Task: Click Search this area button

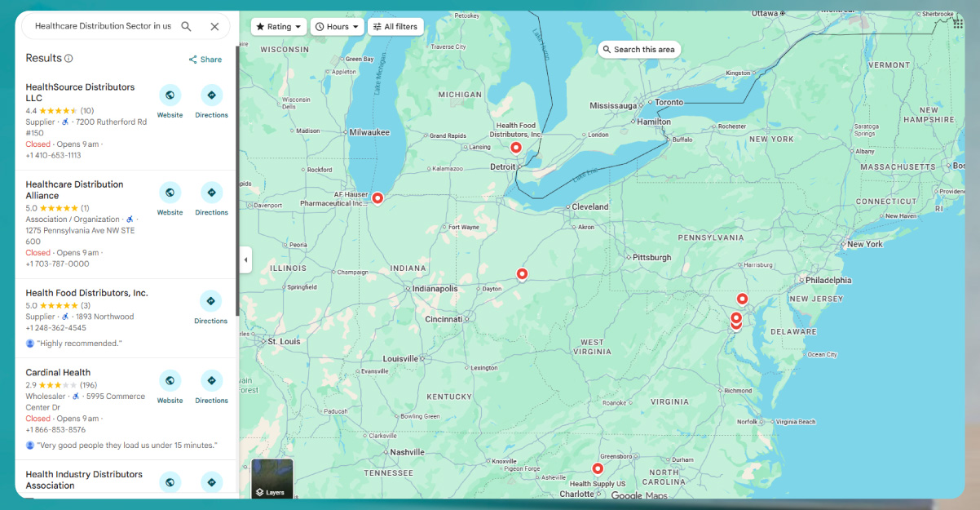Action: [x=638, y=50]
